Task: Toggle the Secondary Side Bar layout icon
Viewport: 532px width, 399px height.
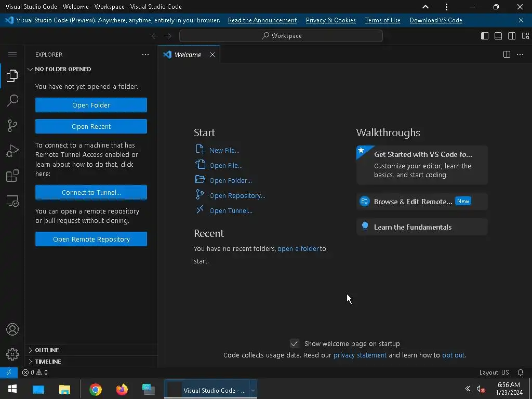Action: tap(512, 36)
